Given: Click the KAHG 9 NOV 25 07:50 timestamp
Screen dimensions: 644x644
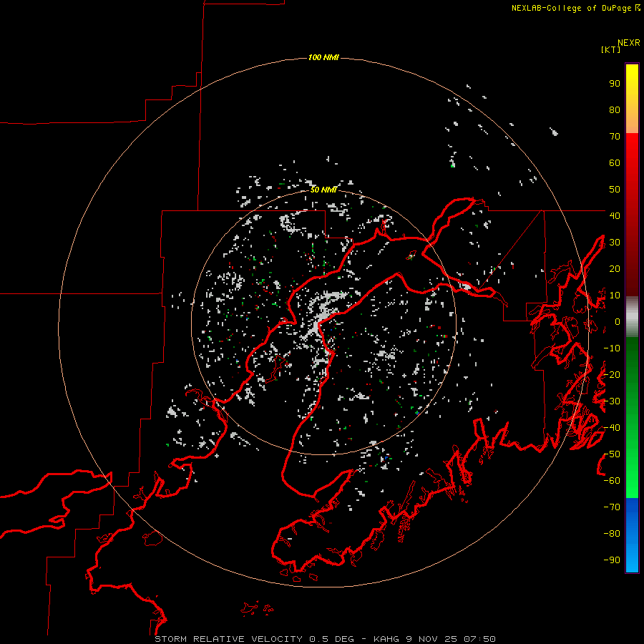Looking at the screenshot, I should point(434,639).
